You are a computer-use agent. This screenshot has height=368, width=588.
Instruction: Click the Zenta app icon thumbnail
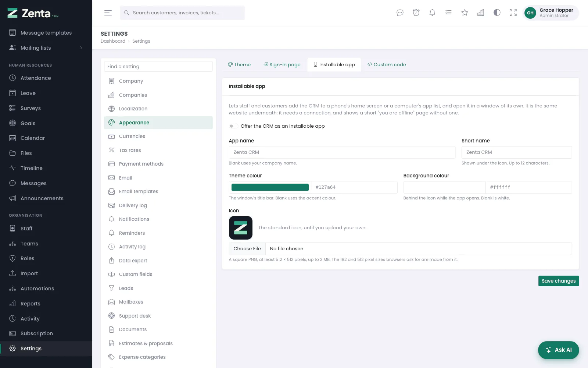[241, 228]
